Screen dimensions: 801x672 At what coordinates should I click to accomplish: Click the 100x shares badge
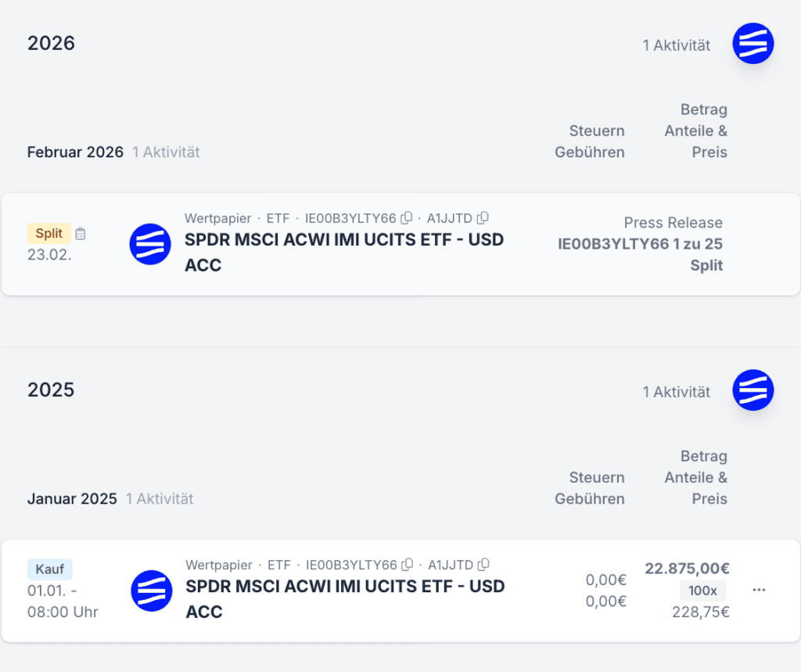click(702, 591)
